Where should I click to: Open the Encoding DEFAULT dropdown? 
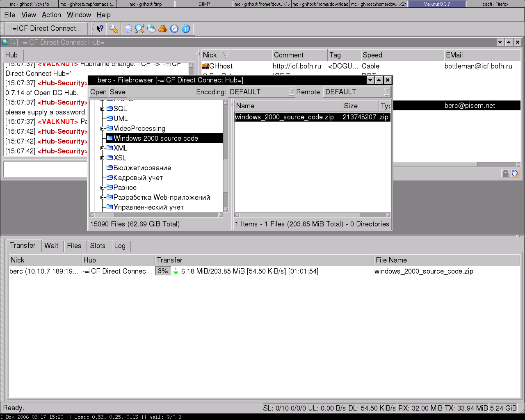click(x=261, y=92)
